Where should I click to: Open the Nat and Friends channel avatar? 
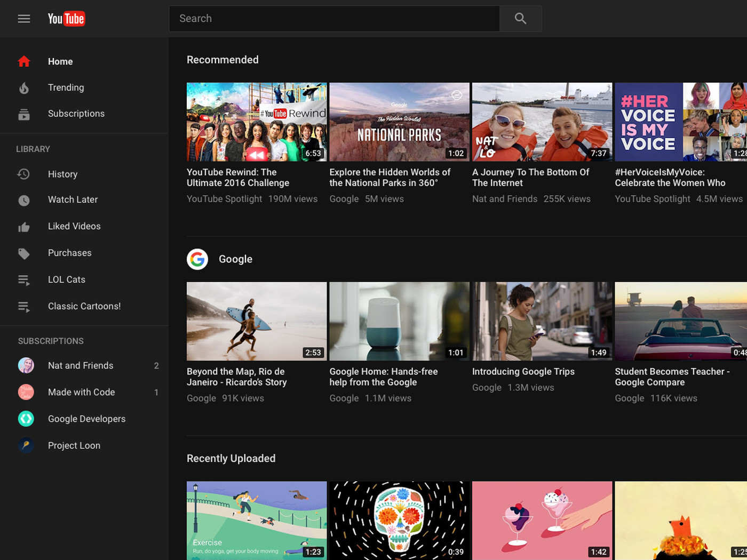click(26, 365)
